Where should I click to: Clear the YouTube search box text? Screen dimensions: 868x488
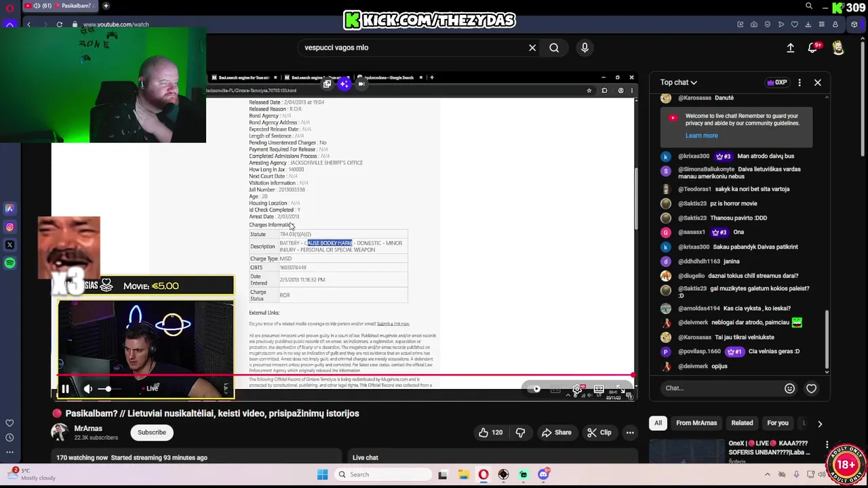tap(532, 47)
